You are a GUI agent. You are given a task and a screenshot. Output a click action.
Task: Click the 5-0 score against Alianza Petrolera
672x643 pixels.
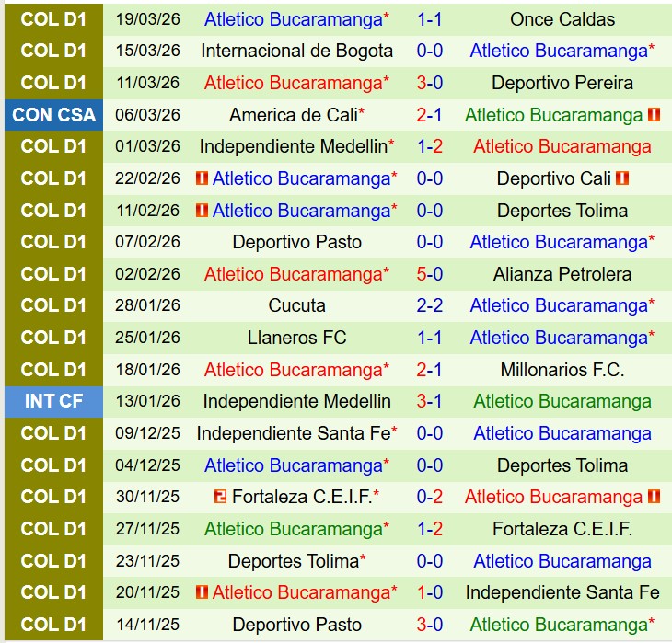pos(430,274)
